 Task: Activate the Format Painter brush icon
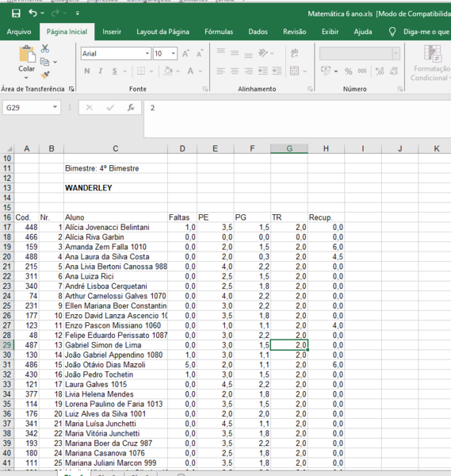[45, 75]
